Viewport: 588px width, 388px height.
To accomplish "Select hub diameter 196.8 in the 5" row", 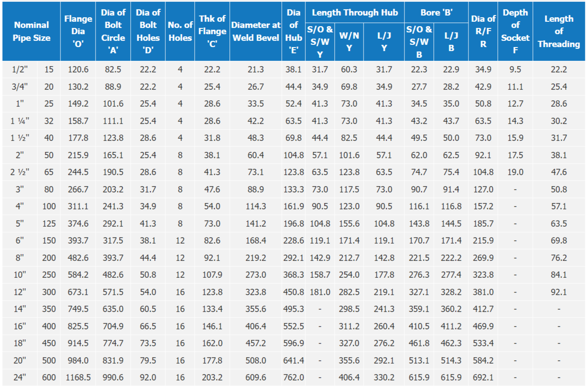I will pyautogui.click(x=294, y=224).
